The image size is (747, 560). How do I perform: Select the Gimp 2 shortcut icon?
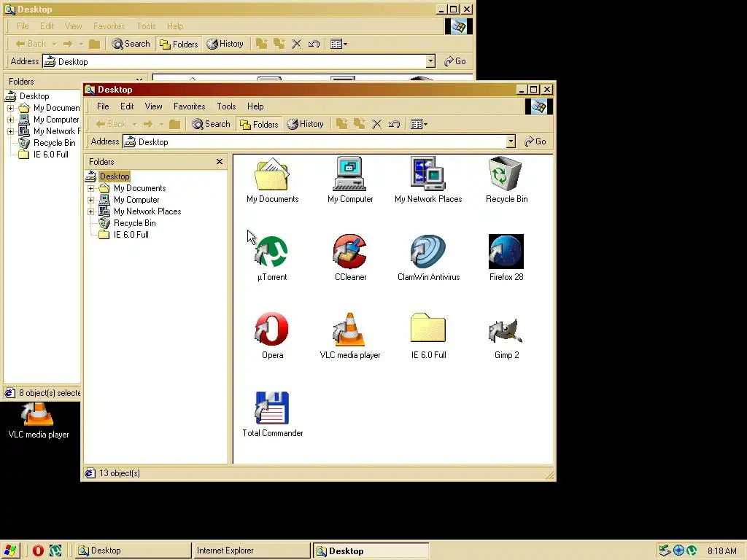[506, 330]
